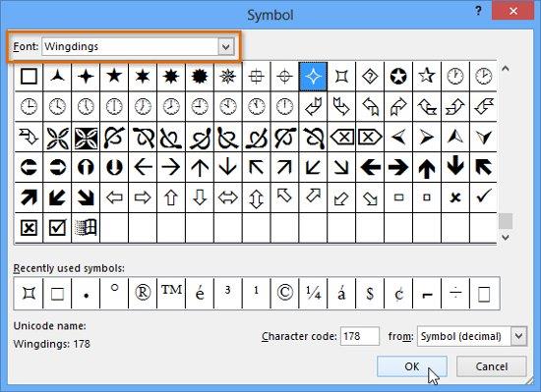Select the boxed check mark symbol
The image size is (541, 392).
click(x=57, y=228)
